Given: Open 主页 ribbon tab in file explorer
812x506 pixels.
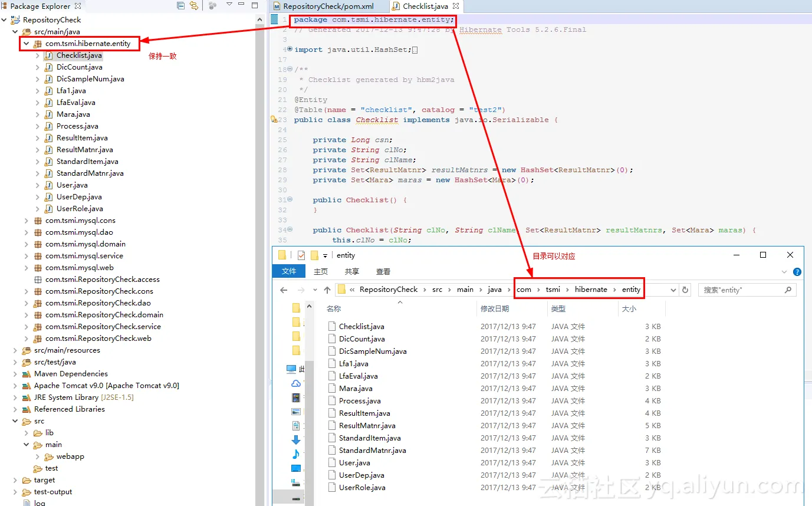Looking at the screenshot, I should (x=321, y=271).
